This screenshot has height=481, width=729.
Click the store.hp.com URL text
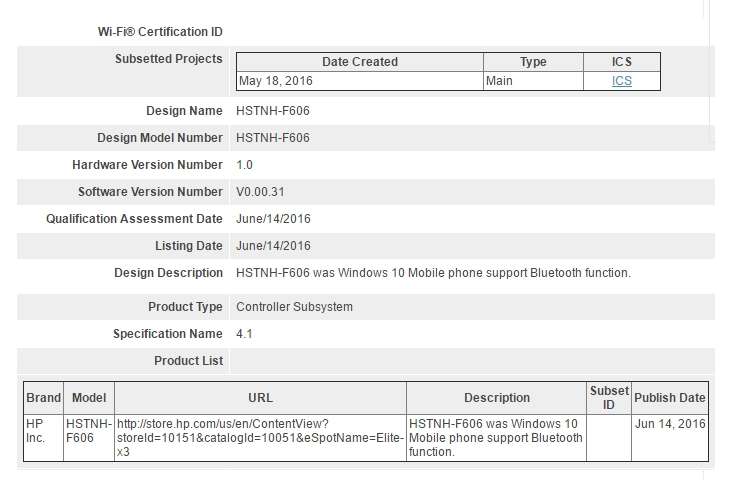(260, 438)
